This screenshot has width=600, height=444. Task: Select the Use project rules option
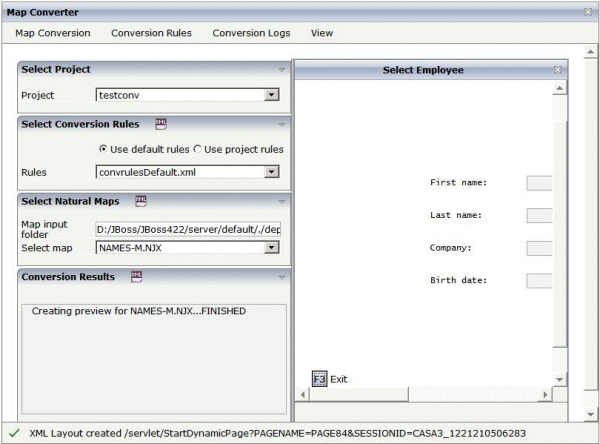coord(197,149)
